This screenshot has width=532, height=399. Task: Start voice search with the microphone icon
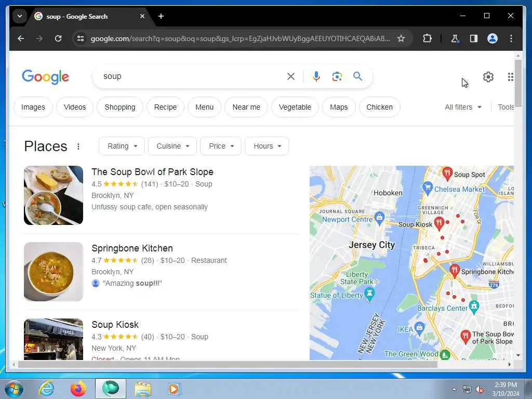point(316,76)
